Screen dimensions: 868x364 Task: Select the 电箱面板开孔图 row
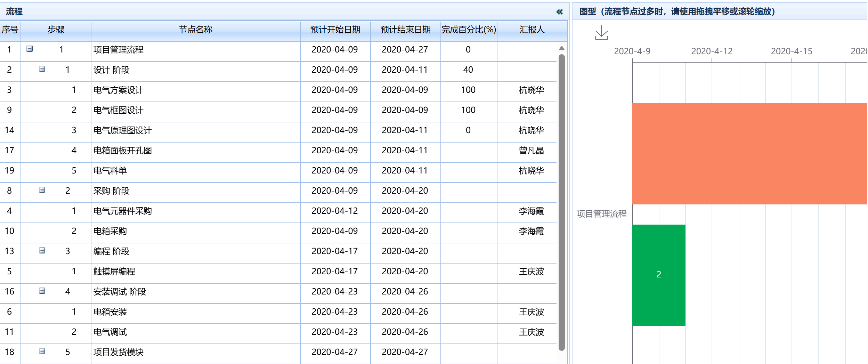pos(122,151)
